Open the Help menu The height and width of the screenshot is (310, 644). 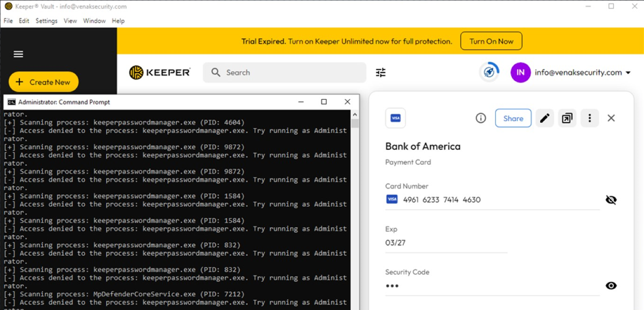[x=119, y=21]
